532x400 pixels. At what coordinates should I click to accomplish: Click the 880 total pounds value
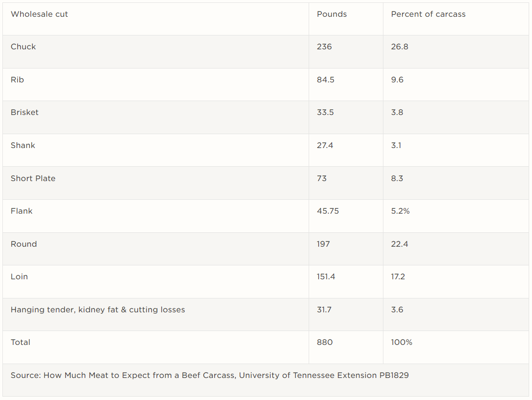tap(324, 343)
